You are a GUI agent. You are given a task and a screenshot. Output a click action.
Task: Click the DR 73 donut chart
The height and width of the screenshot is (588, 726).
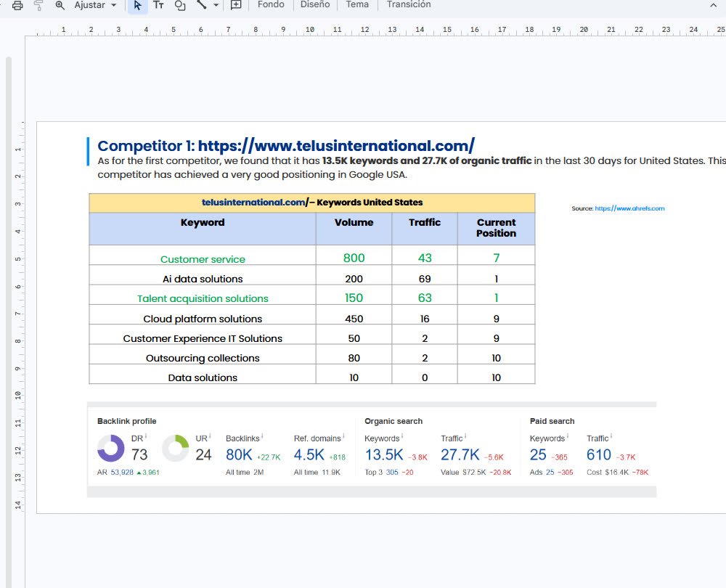[x=110, y=448]
